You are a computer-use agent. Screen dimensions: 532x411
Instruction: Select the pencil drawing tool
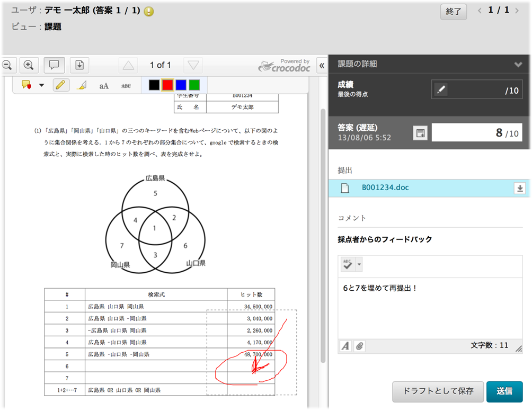tap(61, 85)
